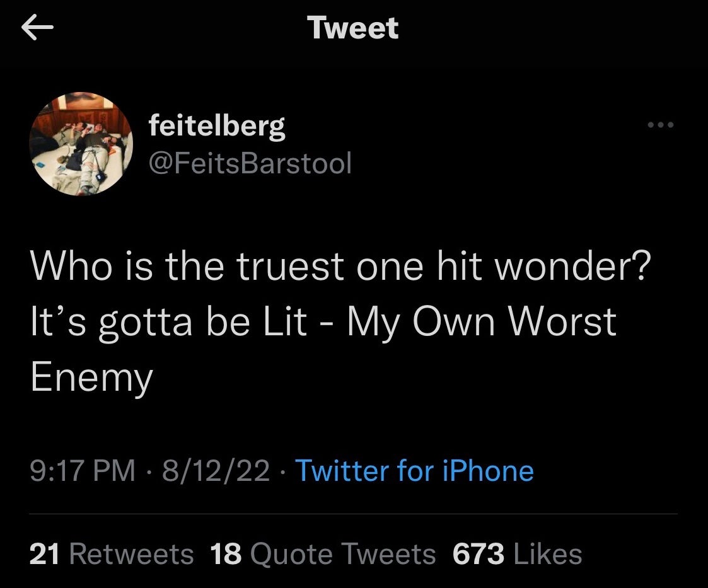Click the number 21 beside Retweets
Image resolution: width=708 pixels, height=588 pixels.
(x=44, y=555)
